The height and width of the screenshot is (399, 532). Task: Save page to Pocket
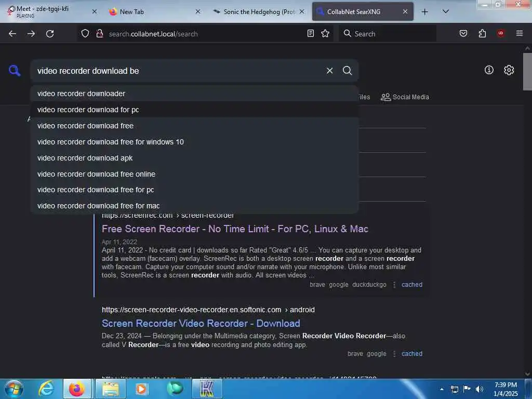point(463,33)
